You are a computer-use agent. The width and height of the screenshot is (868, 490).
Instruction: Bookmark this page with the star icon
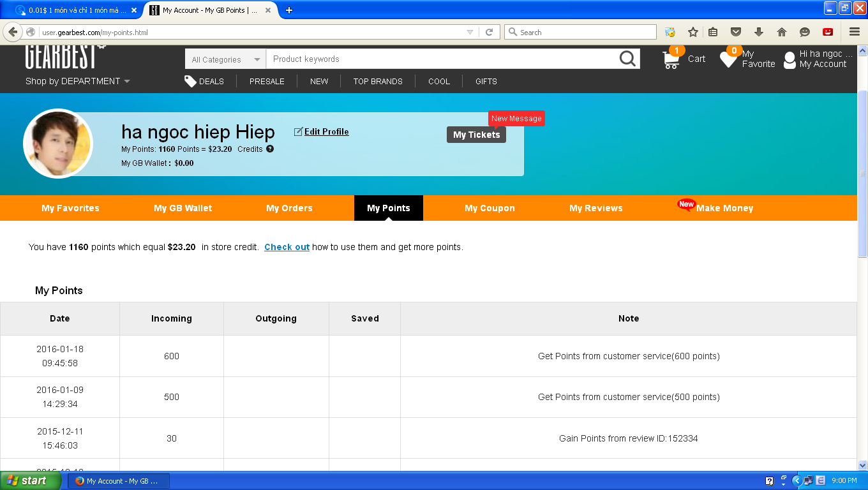click(x=693, y=32)
